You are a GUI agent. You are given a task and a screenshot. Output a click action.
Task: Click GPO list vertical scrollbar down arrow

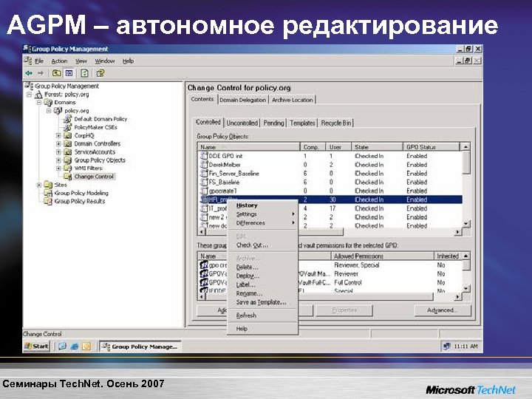pos(466,224)
